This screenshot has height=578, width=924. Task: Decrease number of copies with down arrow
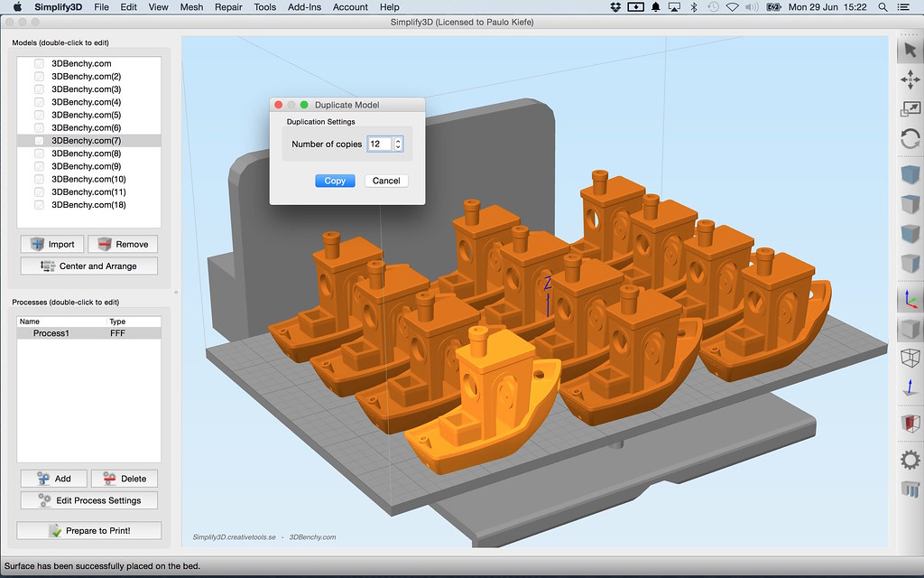click(398, 147)
